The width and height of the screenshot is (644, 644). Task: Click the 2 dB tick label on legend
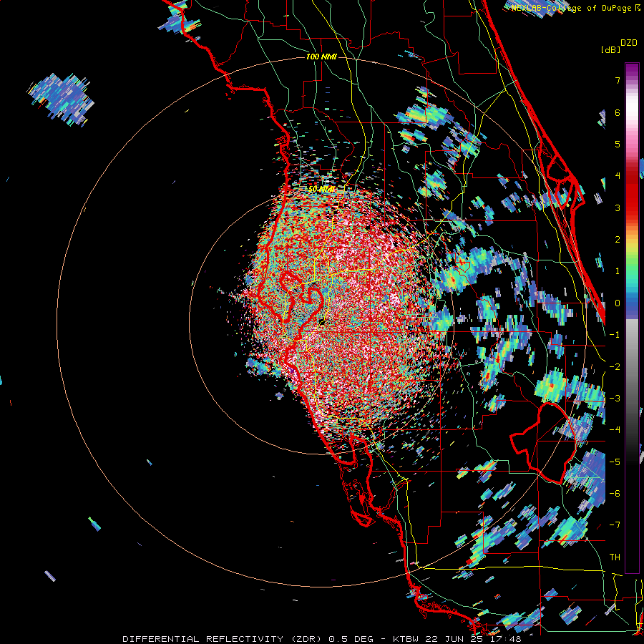click(618, 240)
